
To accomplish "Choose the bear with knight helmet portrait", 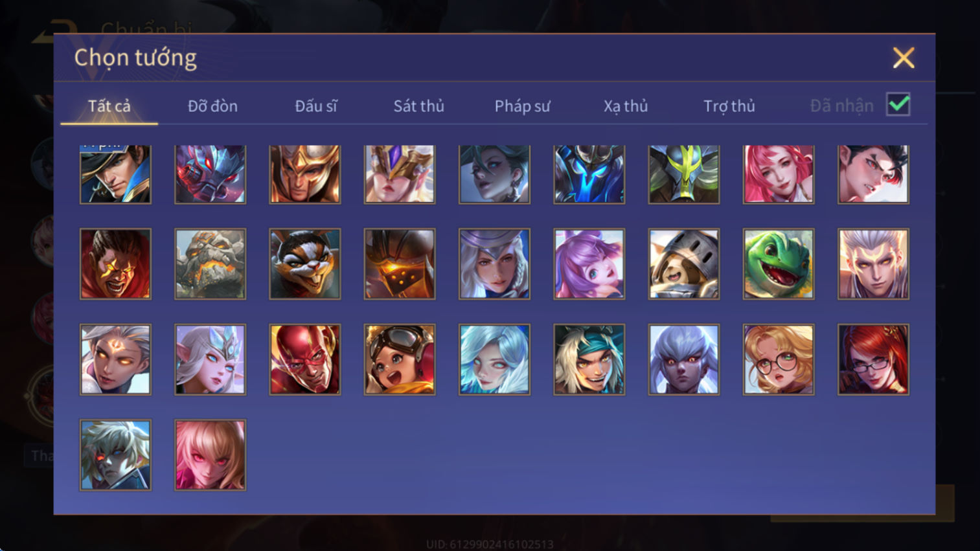I will click(x=683, y=264).
